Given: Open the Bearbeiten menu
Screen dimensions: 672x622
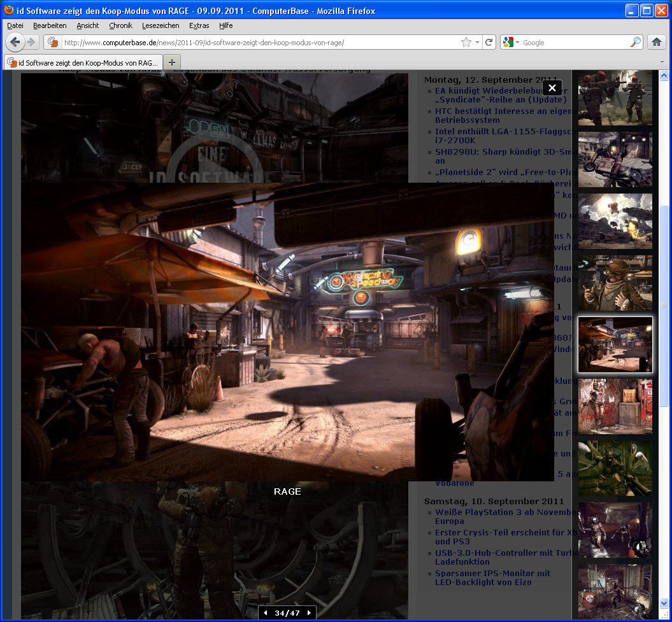Looking at the screenshot, I should coord(50,25).
